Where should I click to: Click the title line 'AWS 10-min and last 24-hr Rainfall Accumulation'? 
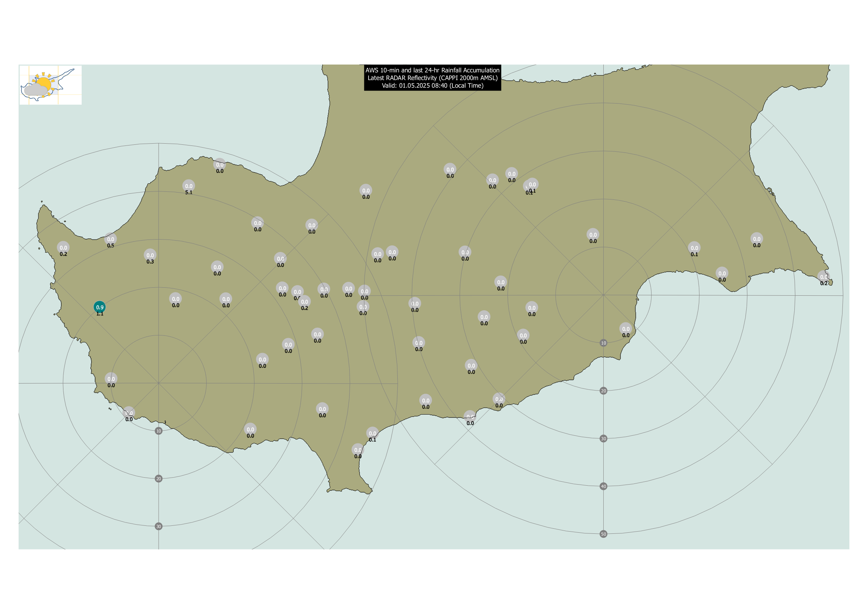[x=432, y=70]
